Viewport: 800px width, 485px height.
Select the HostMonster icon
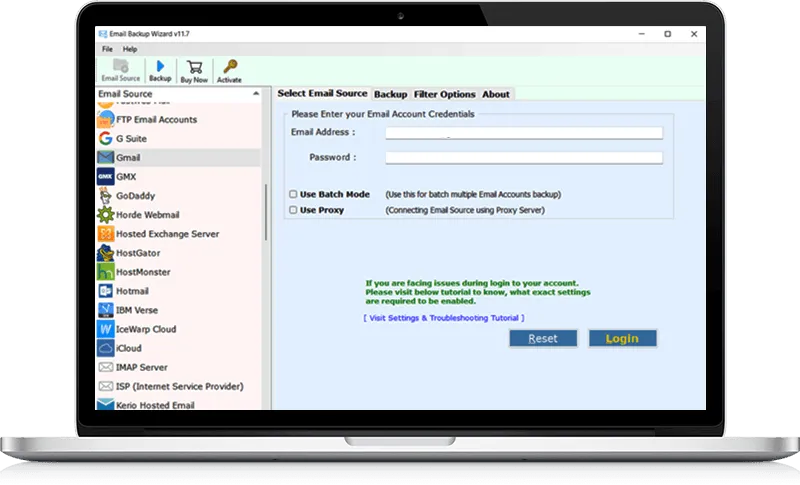[x=106, y=272]
